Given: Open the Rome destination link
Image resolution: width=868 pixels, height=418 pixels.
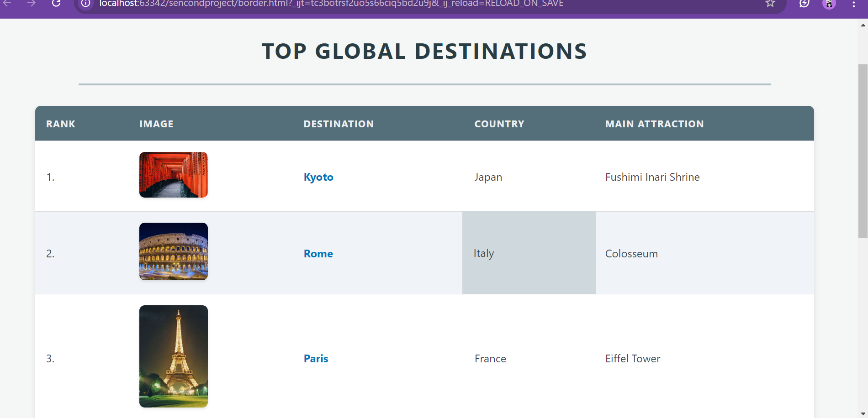Looking at the screenshot, I should coord(318,254).
